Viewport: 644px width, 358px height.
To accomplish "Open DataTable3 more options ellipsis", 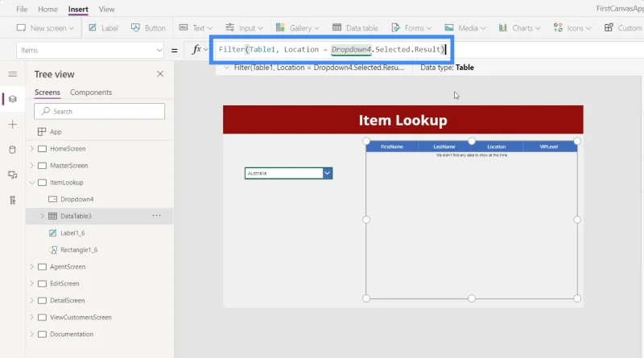I will click(x=156, y=216).
